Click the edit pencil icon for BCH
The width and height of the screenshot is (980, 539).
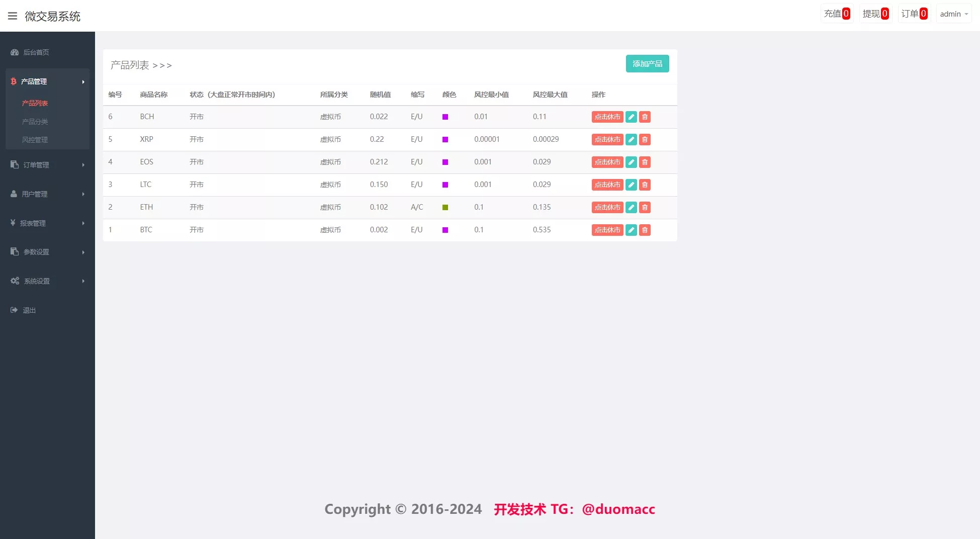click(x=631, y=117)
